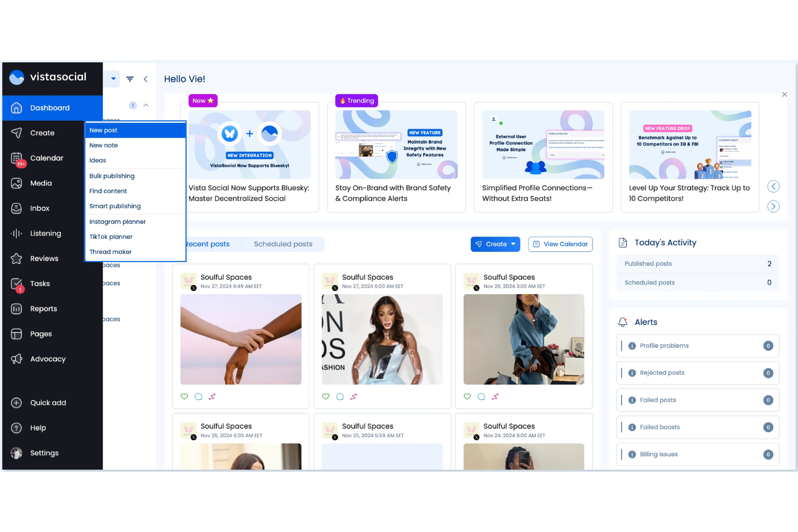Open the Nov 26 Soulful Spaces post thumbnail

click(523, 340)
